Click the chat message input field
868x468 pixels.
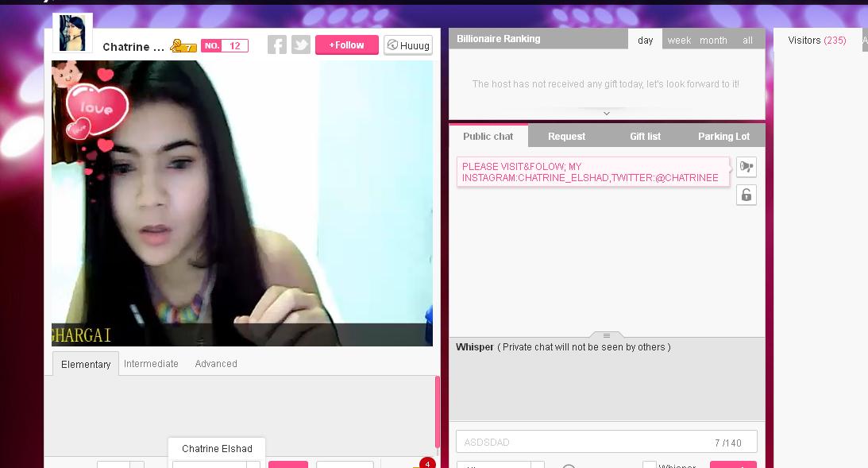[607, 442]
